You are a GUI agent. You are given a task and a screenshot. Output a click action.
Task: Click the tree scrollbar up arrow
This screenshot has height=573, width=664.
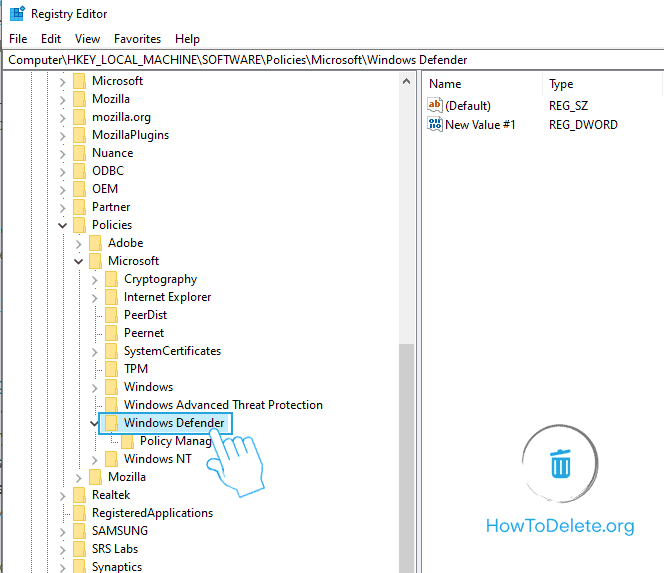pyautogui.click(x=407, y=81)
